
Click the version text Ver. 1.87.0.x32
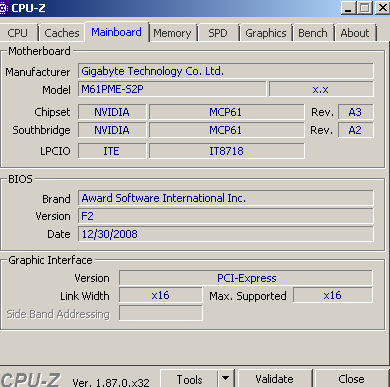111,382
